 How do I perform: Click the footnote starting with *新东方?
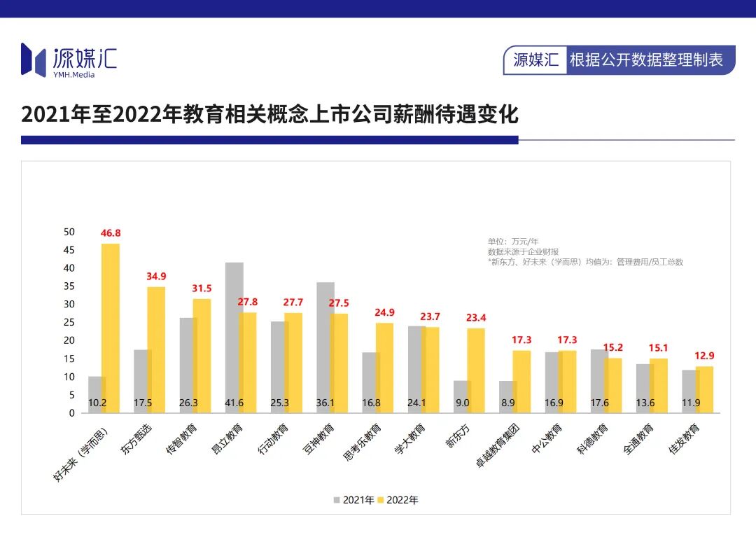coord(585,262)
